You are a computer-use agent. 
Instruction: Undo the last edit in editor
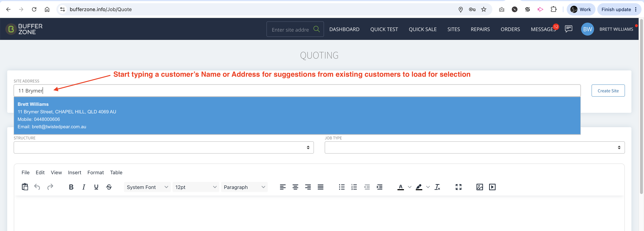[x=37, y=187]
